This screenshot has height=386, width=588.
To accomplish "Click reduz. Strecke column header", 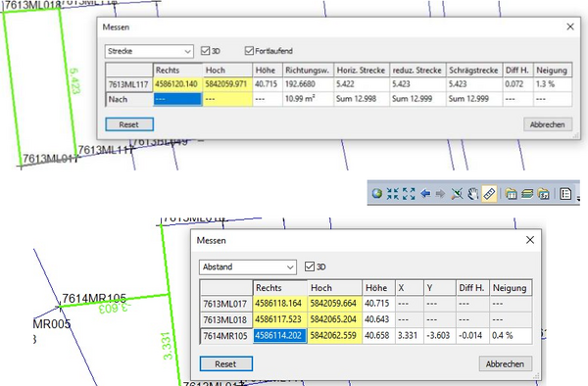I will [417, 71].
